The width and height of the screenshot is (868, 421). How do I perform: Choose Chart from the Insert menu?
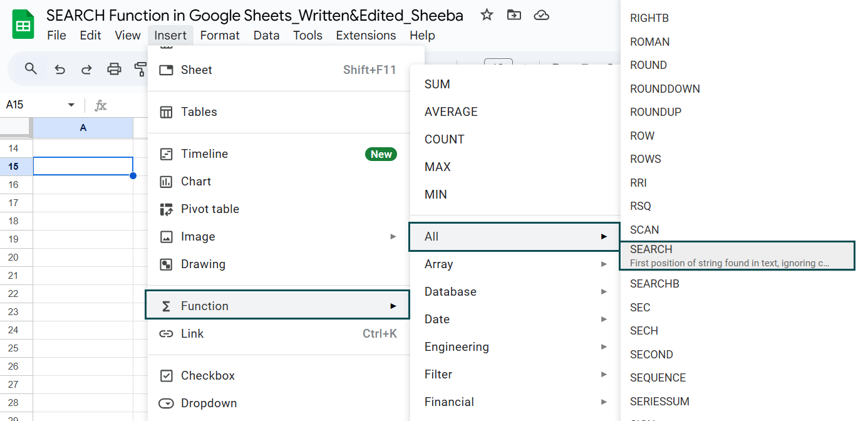278,182
